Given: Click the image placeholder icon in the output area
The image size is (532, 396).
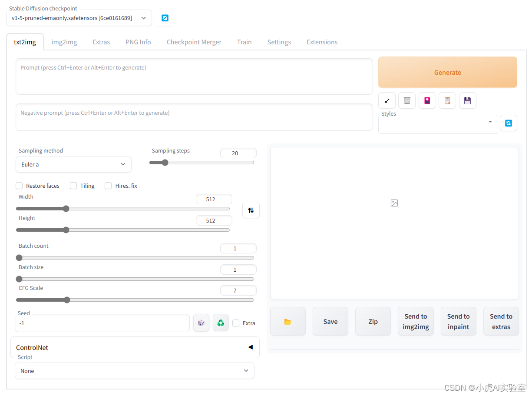Looking at the screenshot, I should (394, 203).
